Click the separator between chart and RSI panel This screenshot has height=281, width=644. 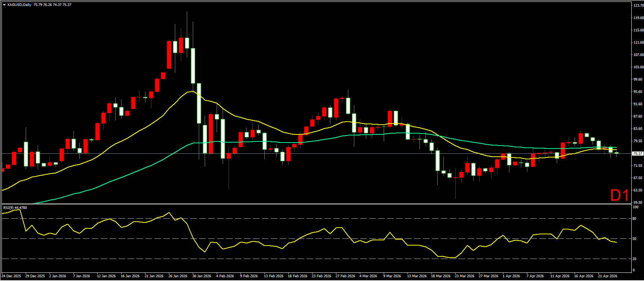click(x=316, y=204)
